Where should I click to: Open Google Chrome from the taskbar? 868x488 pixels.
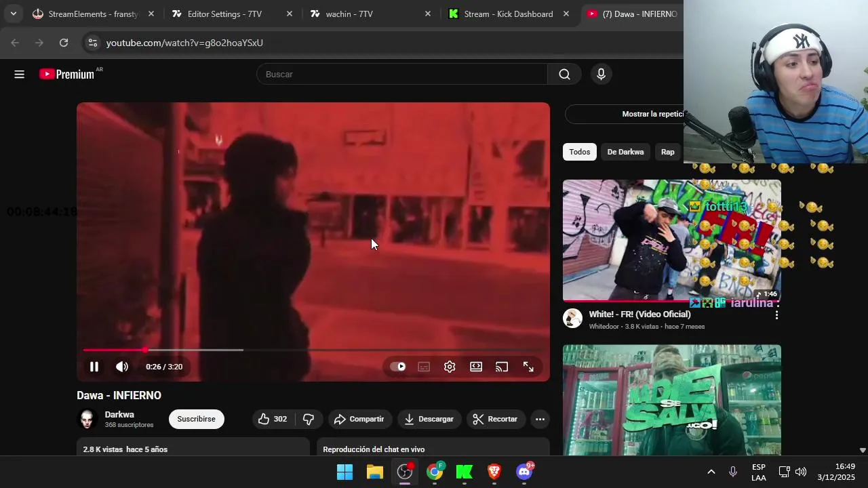435,472
